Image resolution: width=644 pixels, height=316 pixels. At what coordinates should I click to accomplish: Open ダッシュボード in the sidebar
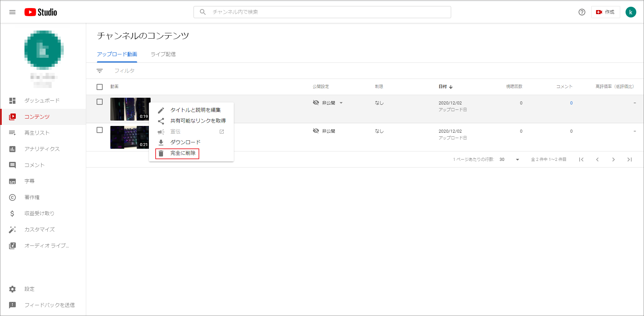(x=43, y=100)
